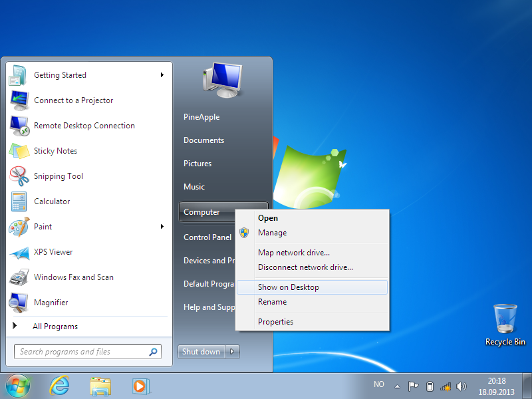Viewport: 532px width, 399px height.
Task: Click the Search programs and files box
Action: pyautogui.click(x=88, y=352)
